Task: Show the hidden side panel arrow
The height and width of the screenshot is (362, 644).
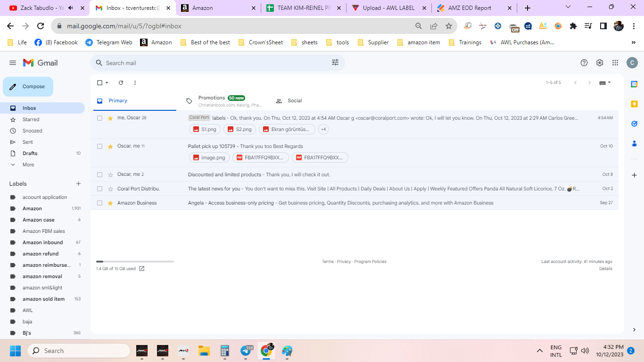Action: point(634,330)
